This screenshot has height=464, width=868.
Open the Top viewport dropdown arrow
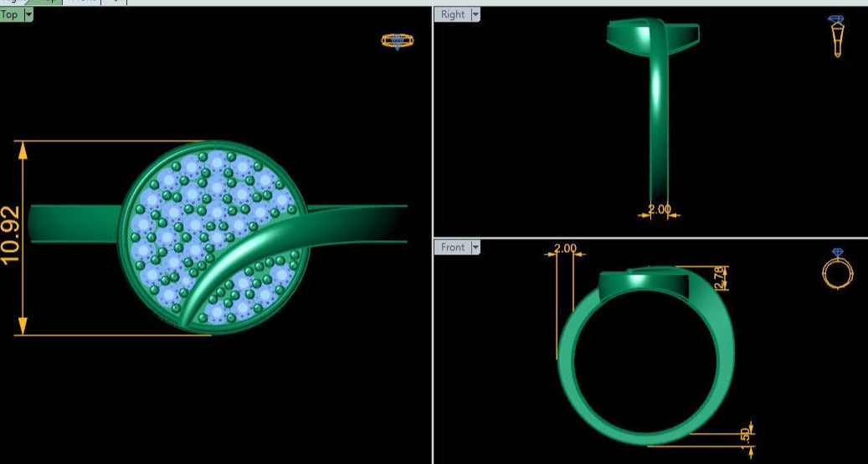pyautogui.click(x=28, y=15)
